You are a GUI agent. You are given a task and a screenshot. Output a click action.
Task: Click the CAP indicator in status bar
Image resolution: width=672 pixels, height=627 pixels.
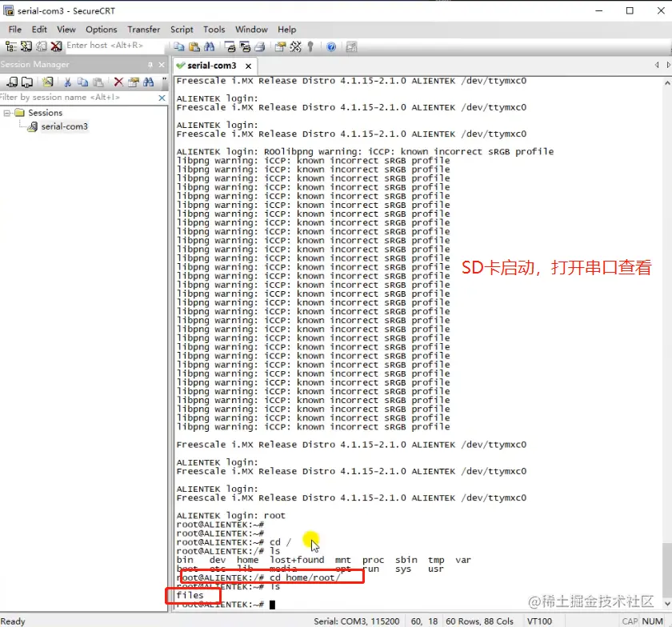(630, 621)
